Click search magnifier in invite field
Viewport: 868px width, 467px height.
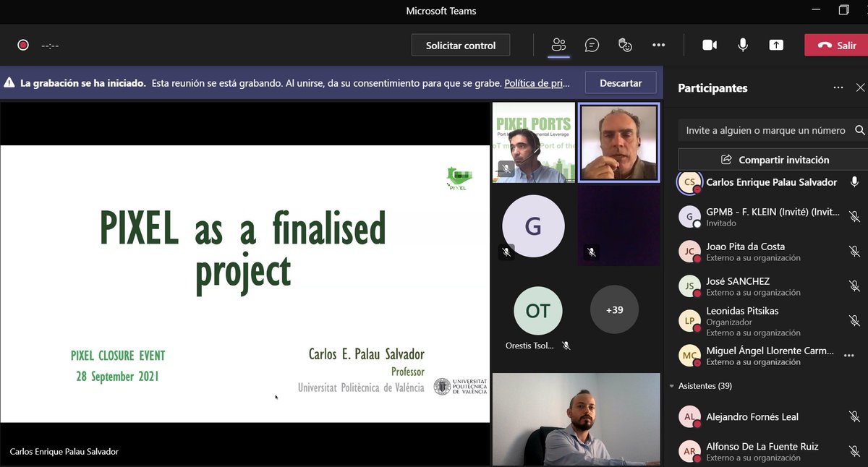(859, 130)
